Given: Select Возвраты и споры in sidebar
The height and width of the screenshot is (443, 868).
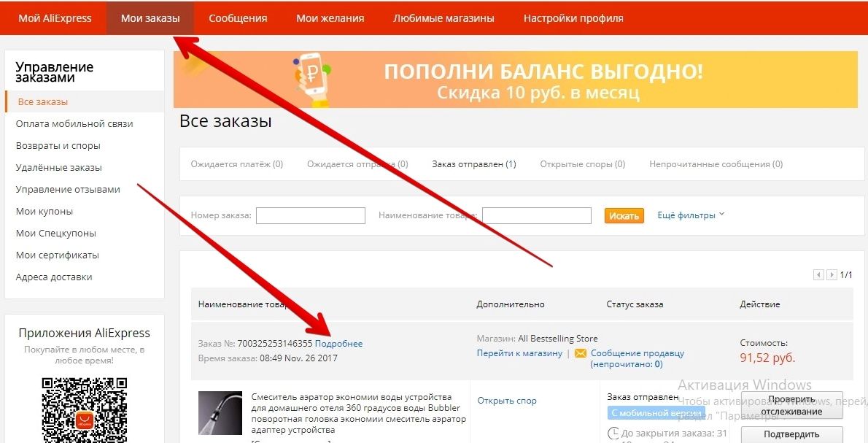Looking at the screenshot, I should click(58, 146).
